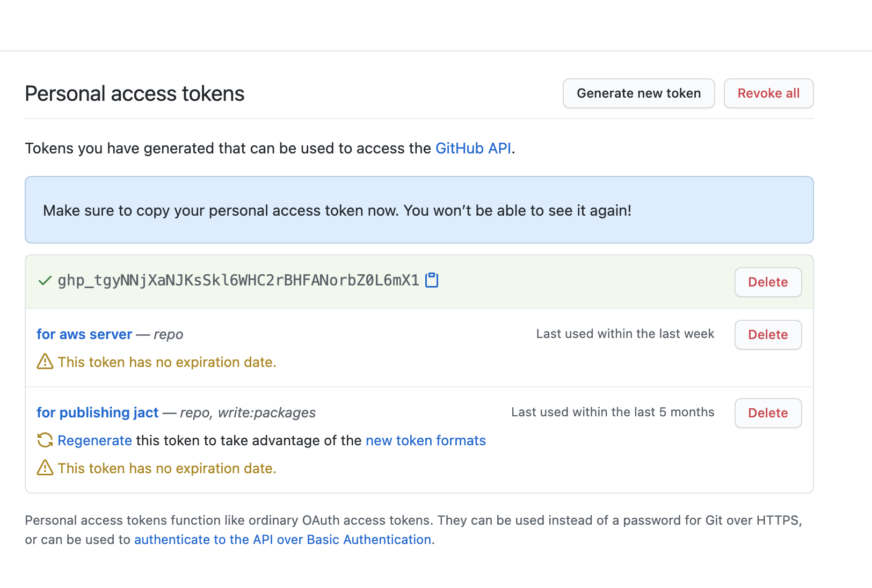Screen dimensions: 872x588
Task: Delete the for aws server token
Action: tap(768, 335)
